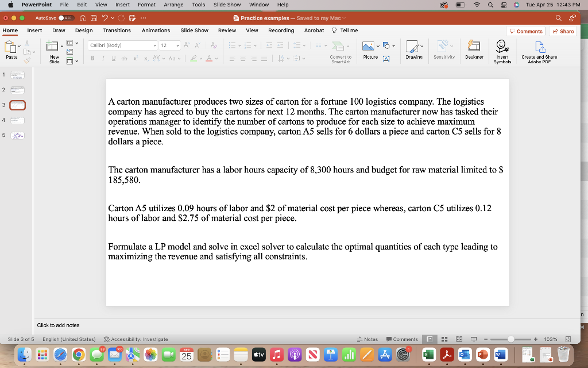Expand the Drawing dropdown arrow

coord(422,46)
